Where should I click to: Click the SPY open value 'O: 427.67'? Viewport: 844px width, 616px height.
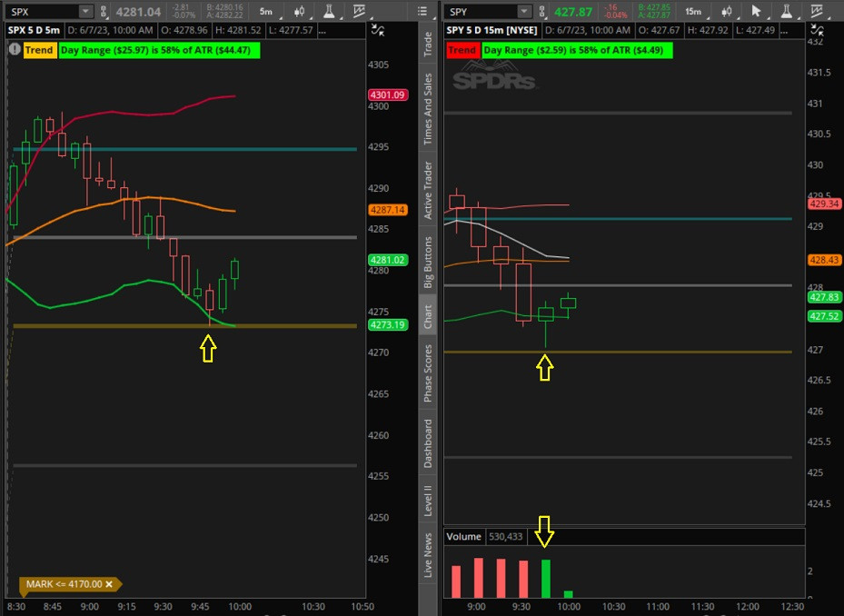[659, 31]
